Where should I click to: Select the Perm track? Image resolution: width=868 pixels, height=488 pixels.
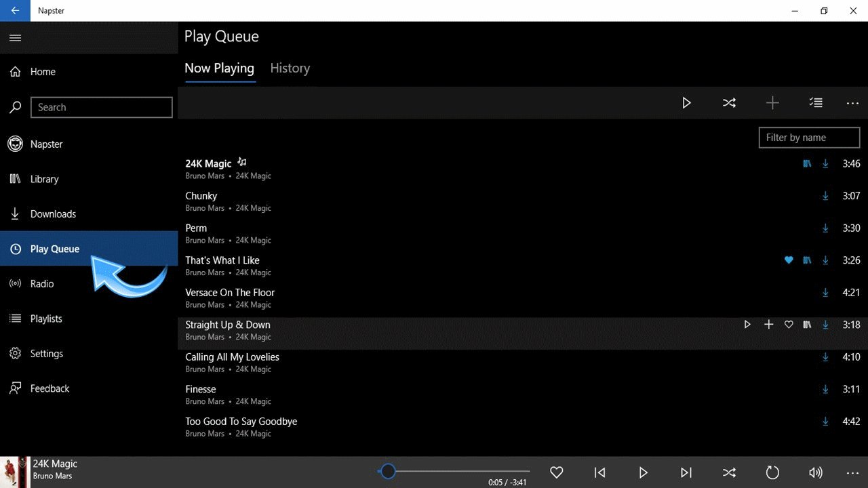click(523, 233)
